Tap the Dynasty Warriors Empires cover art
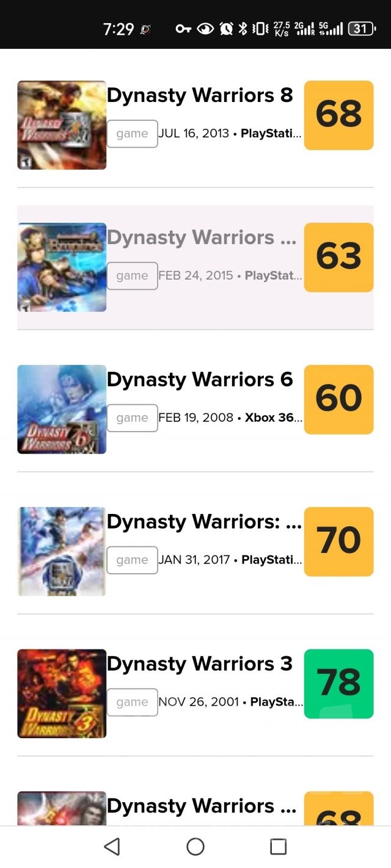Screen dimensions: 391x868 62,267
